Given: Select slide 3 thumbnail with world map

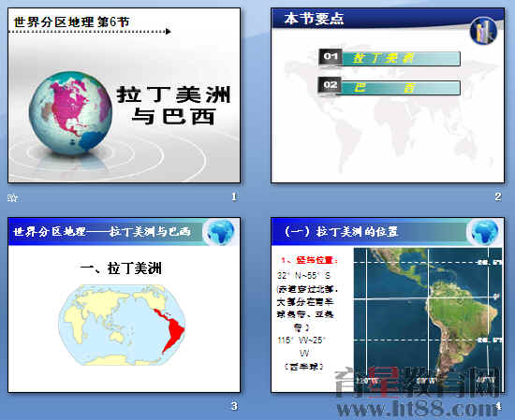Looking at the screenshot, I should click(125, 305).
